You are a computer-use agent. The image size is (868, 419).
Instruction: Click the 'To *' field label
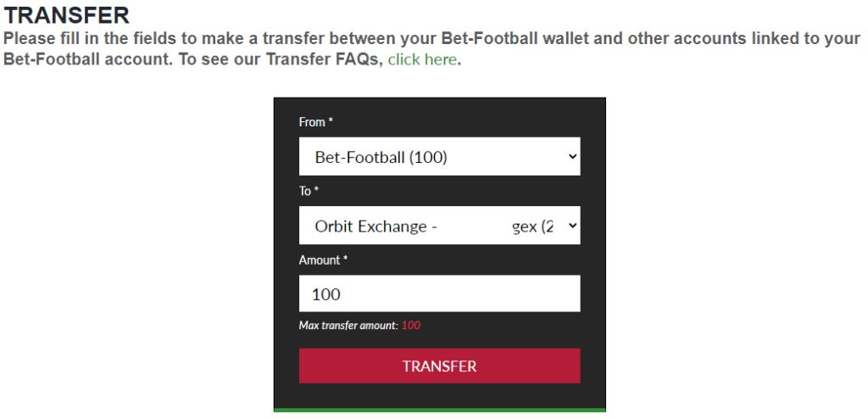309,191
